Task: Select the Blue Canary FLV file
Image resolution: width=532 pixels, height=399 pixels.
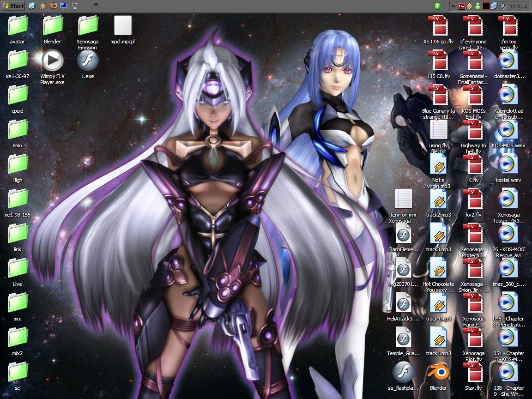Action: point(438,102)
